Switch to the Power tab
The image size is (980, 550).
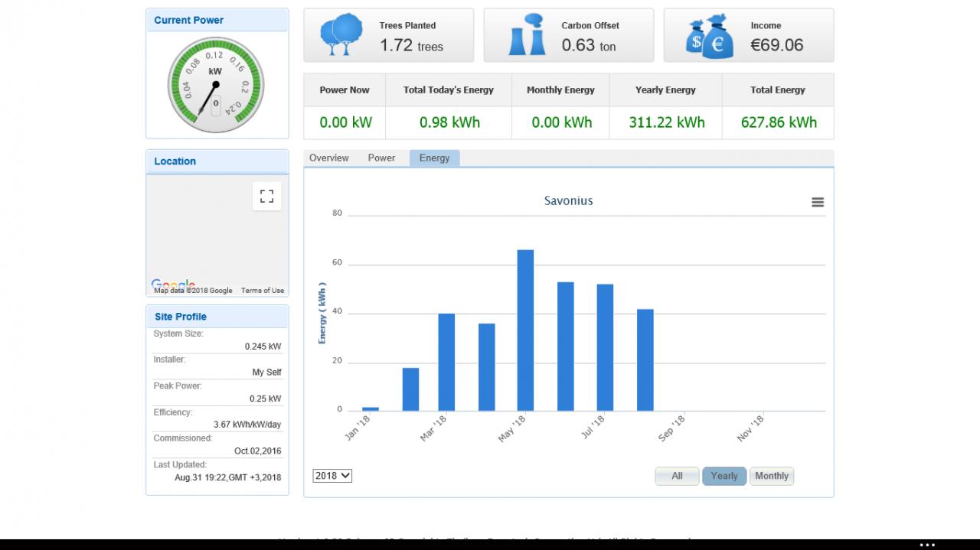click(x=381, y=158)
